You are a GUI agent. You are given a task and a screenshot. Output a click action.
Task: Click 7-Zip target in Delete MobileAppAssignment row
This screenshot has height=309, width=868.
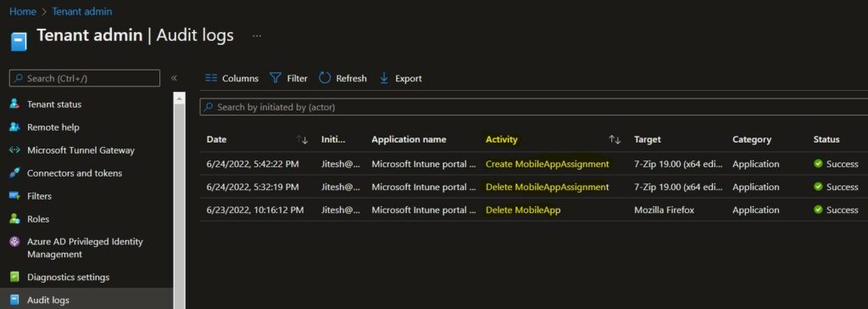(678, 187)
